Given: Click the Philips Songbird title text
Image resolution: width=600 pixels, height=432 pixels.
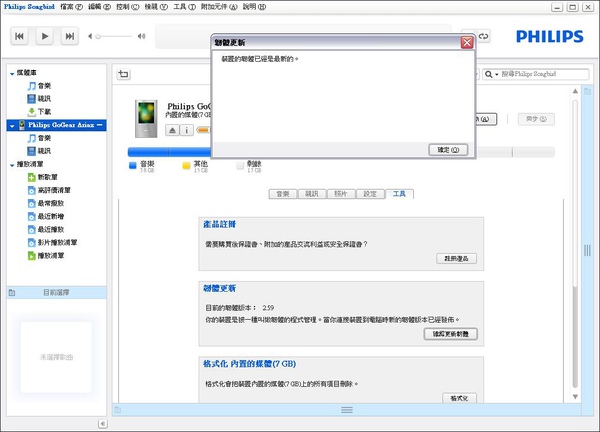Looking at the screenshot, I should pos(29,7).
